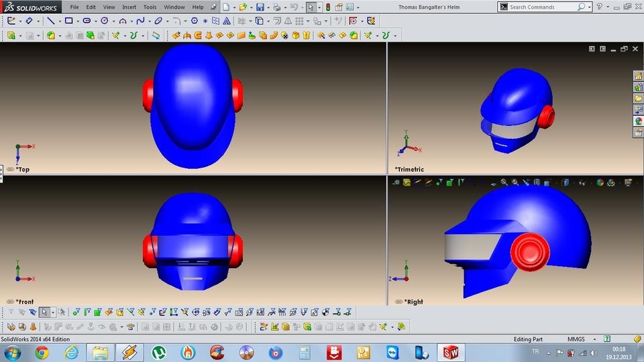Open SolidWorks Resources task pane tab
The image size is (644, 362).
click(638, 76)
